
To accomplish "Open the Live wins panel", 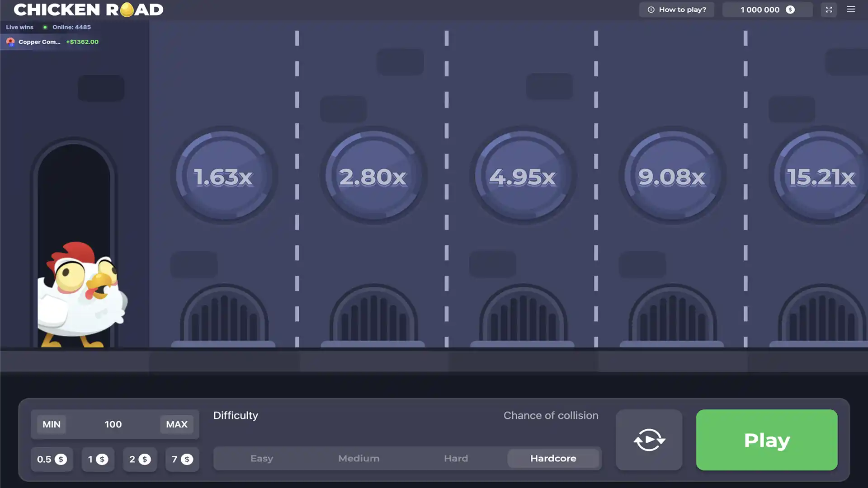I will 19,27.
